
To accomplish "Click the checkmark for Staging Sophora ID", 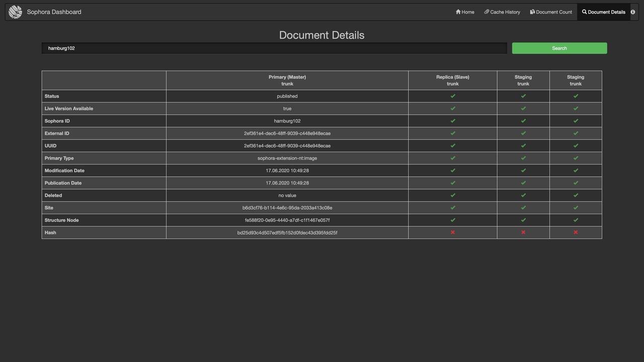I will 523,120.
